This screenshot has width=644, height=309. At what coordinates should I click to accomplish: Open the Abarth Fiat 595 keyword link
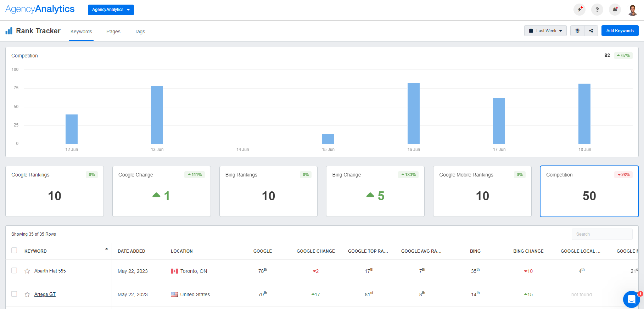50,271
